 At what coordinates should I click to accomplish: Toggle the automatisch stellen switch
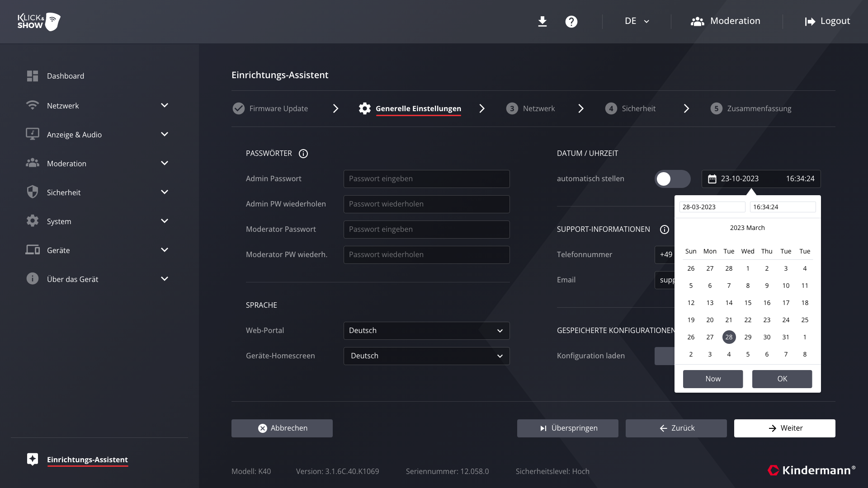point(673,179)
